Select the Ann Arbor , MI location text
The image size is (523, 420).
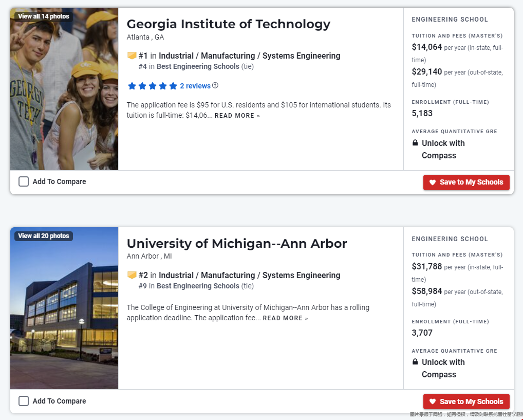click(149, 257)
